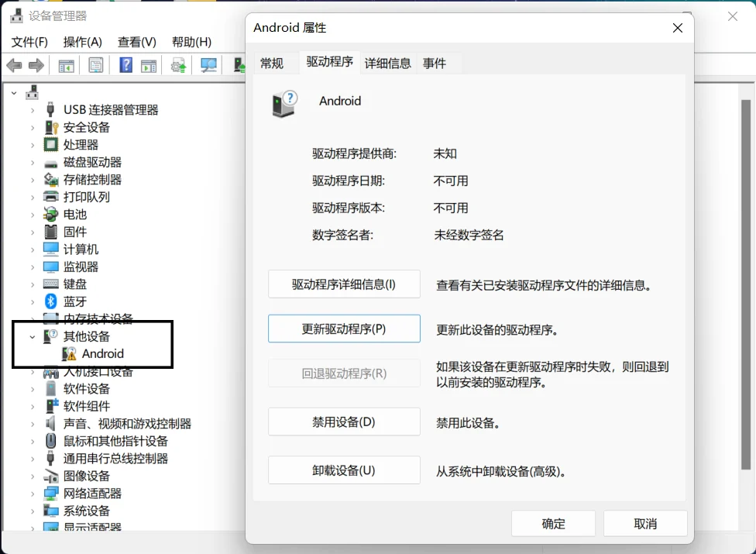Select the 图像设备 camera icon
The height and width of the screenshot is (554, 756).
50,477
